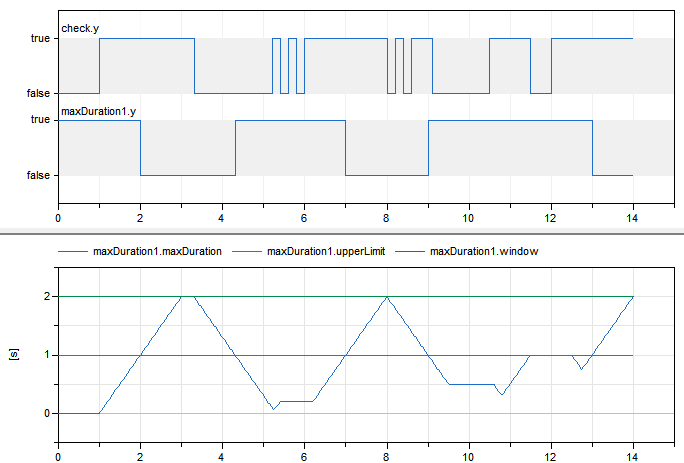684x463 pixels.
Task: Select the maxDuration1.y signal label
Action: (94, 111)
